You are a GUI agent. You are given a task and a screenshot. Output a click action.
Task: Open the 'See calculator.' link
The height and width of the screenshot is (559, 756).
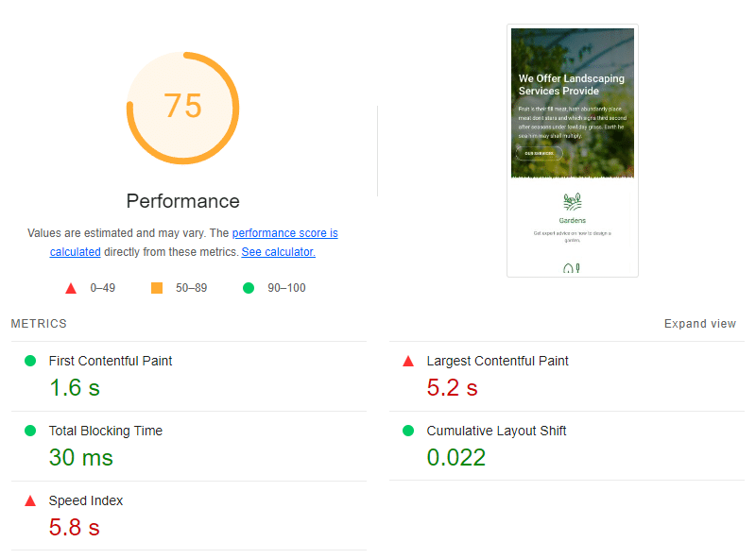[278, 252]
